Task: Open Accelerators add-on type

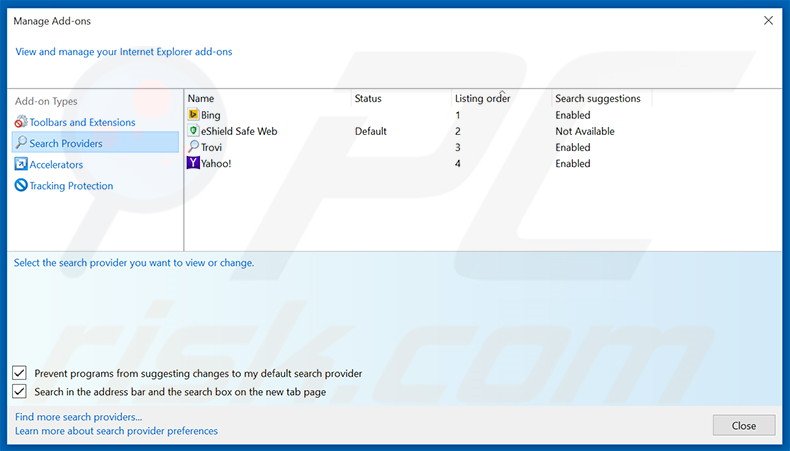Action: click(56, 164)
